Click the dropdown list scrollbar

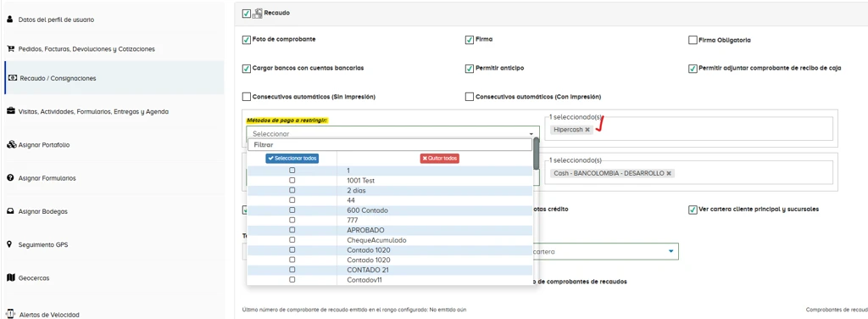pyautogui.click(x=536, y=154)
